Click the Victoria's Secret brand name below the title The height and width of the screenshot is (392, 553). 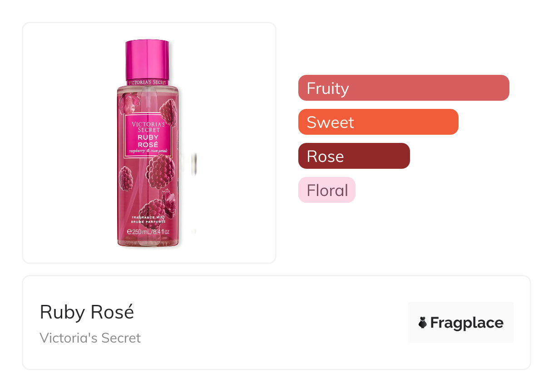click(x=90, y=338)
